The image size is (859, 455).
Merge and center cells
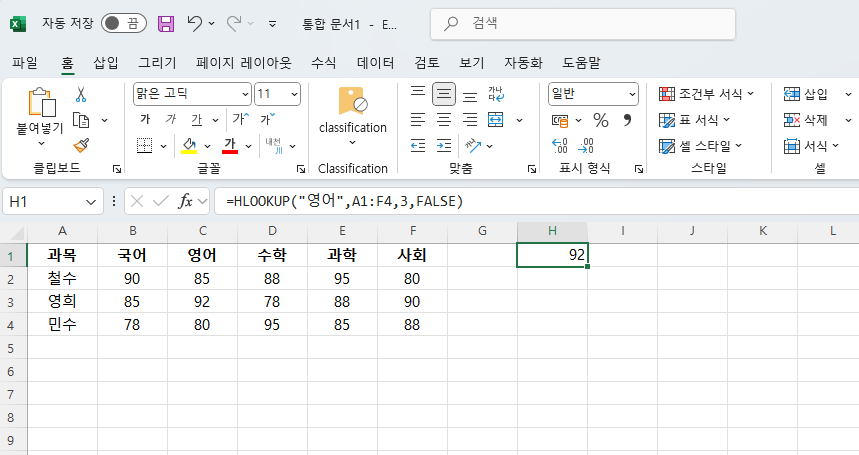(496, 120)
